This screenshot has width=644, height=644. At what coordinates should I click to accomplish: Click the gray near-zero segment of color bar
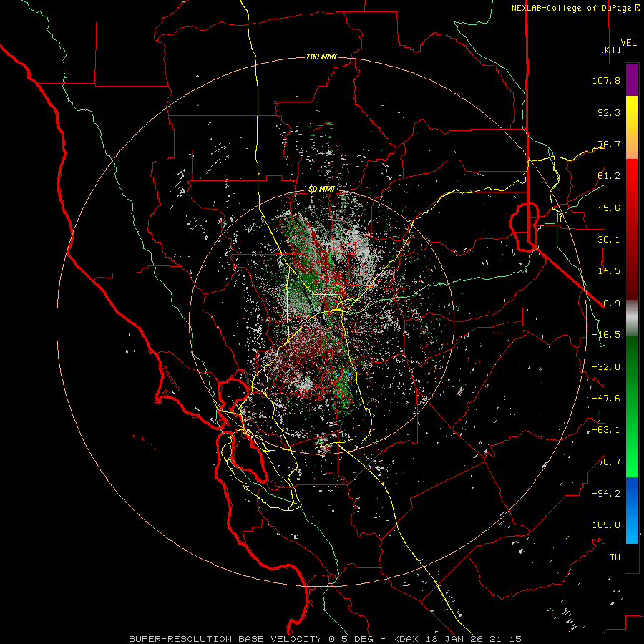click(632, 318)
